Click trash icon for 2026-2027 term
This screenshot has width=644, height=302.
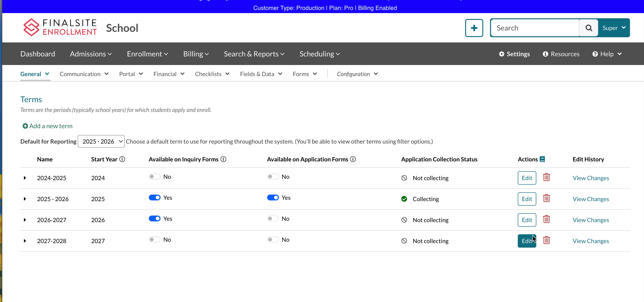tap(546, 219)
